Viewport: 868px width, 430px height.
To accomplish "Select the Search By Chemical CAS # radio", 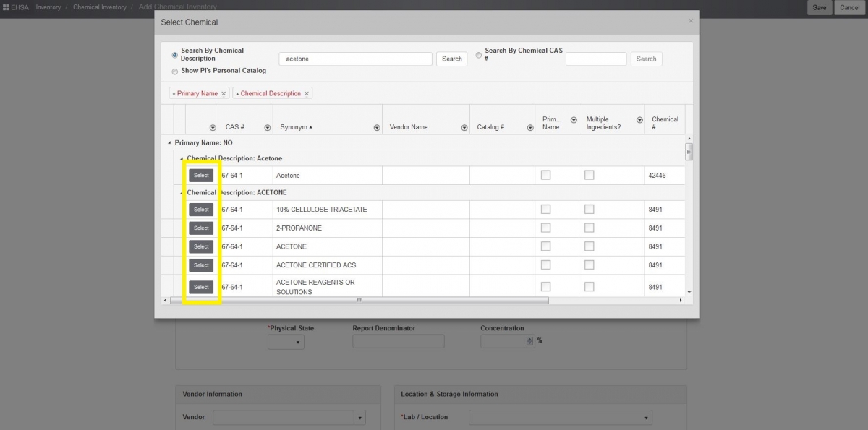I will 478,55.
